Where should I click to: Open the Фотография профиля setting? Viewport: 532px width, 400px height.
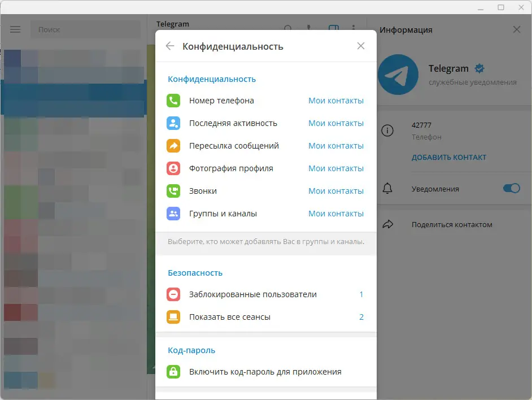pos(266,168)
